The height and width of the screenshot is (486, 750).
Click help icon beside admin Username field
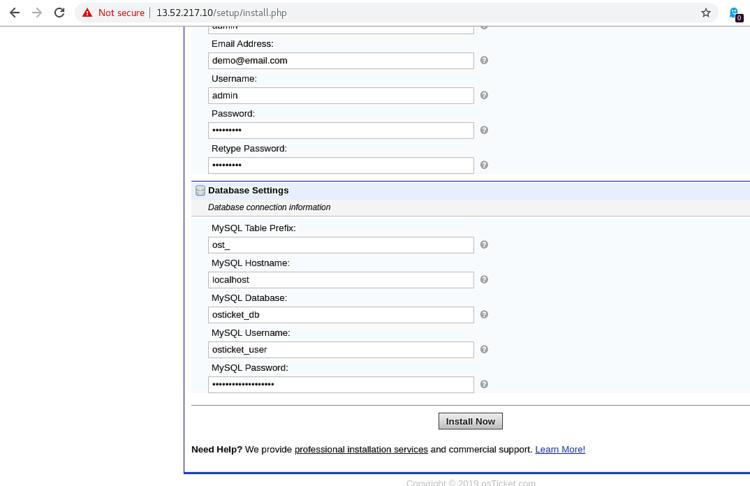pyautogui.click(x=484, y=96)
